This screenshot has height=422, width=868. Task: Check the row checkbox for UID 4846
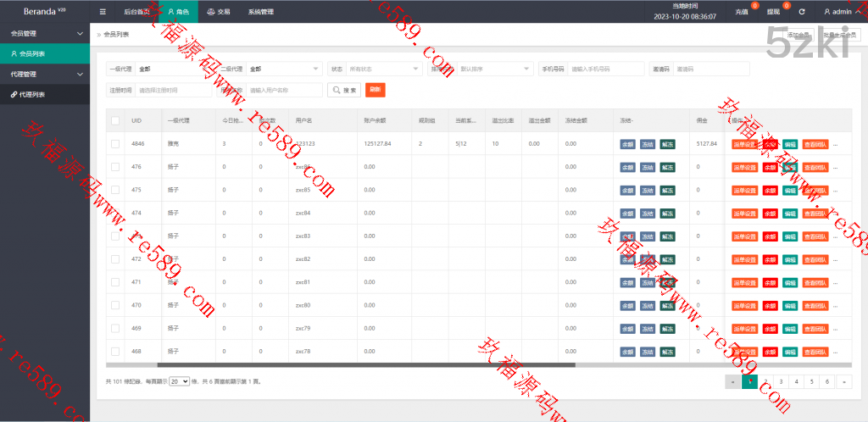(115, 144)
